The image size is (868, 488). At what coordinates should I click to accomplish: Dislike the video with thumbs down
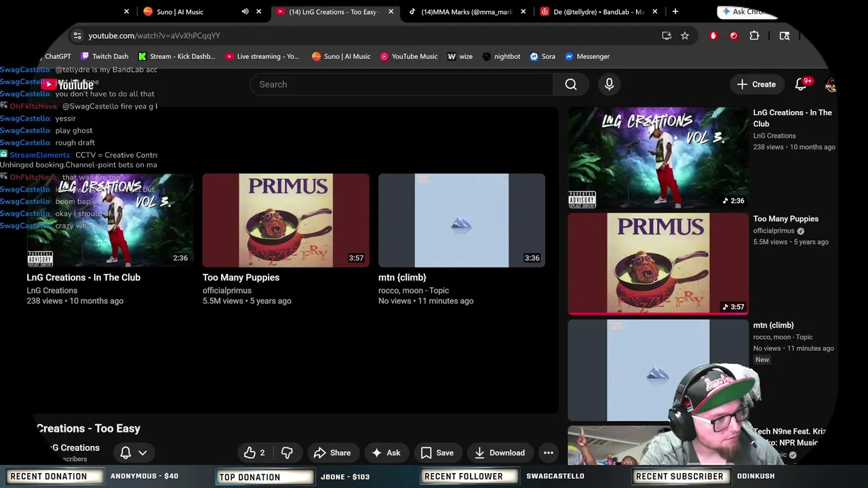point(287,453)
